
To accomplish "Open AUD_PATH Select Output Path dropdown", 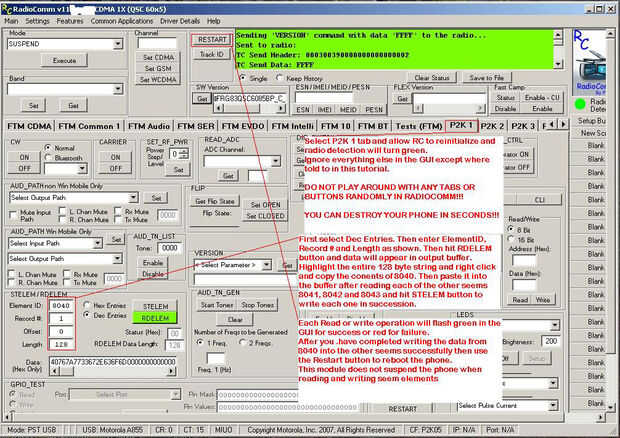I will click(133, 197).
